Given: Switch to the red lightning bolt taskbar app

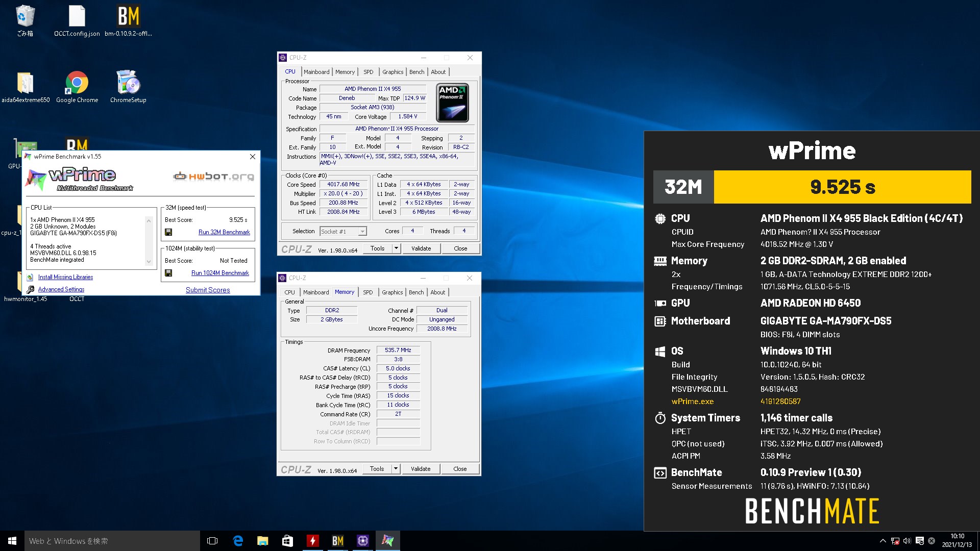Looking at the screenshot, I should pos(312,541).
